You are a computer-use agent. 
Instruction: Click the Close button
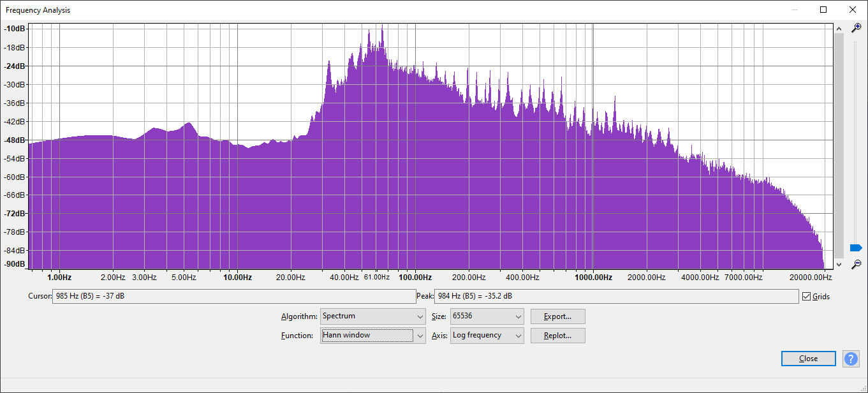(x=808, y=359)
